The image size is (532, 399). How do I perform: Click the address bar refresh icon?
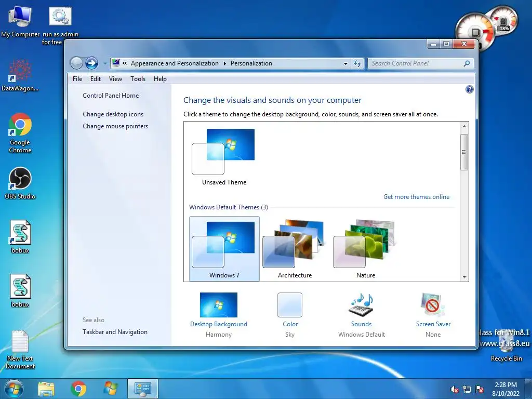[x=357, y=63]
